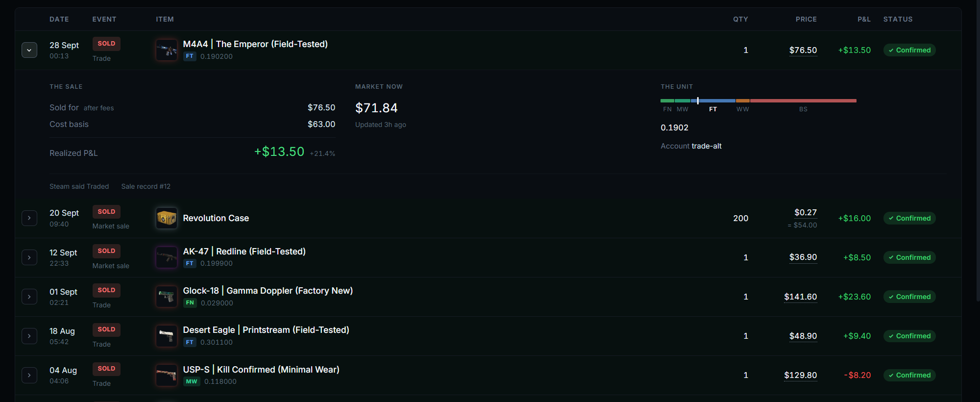
Task: Expand the AK-47 Redline sale row
Action: point(29,257)
